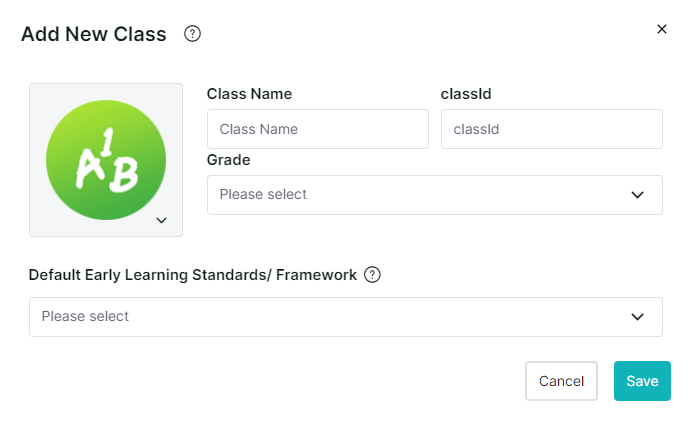Click the "Default Early Learning Standards/ Framework" label
Screen dimensions: 692x422
pos(193,275)
